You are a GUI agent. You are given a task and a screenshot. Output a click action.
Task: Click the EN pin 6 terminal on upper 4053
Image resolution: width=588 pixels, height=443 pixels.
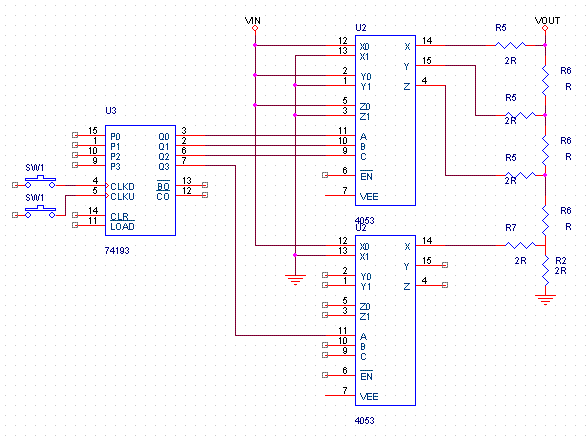pos(325,175)
